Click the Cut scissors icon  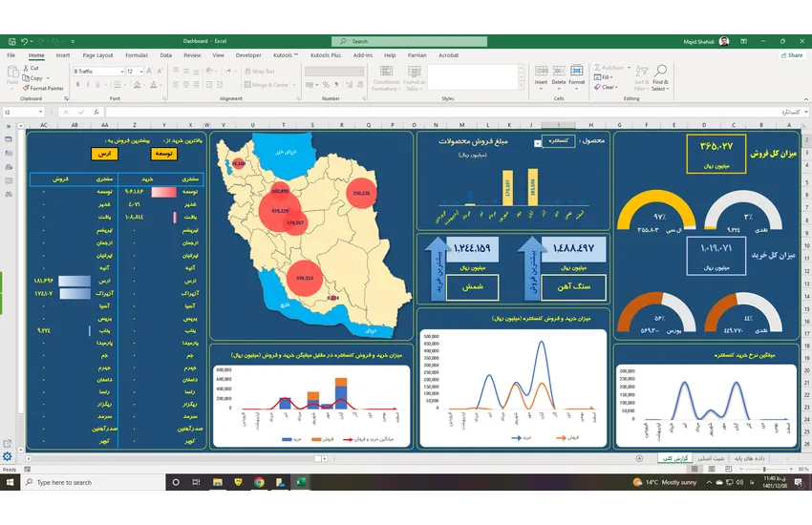(25, 68)
